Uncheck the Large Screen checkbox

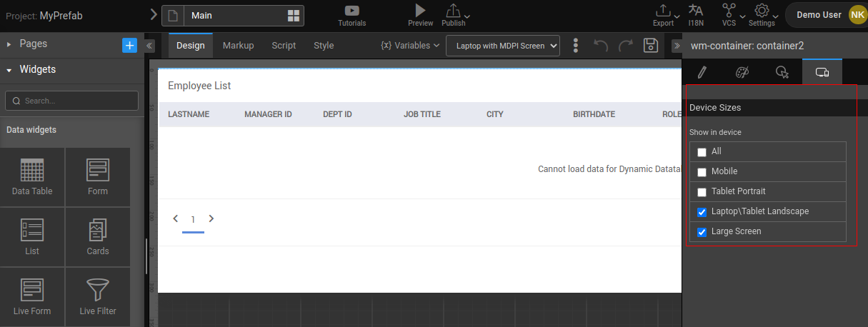702,232
